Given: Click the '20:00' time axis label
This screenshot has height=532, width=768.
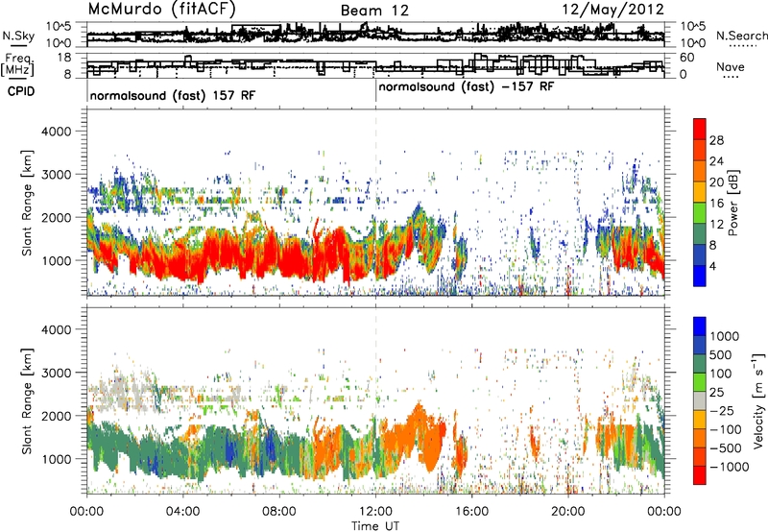Looking at the screenshot, I should click(567, 512).
